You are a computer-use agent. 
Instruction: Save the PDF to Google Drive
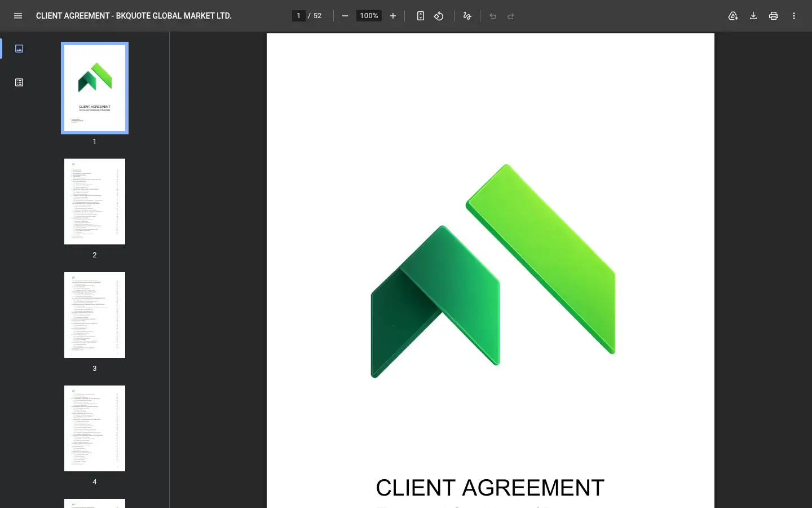coord(733,16)
